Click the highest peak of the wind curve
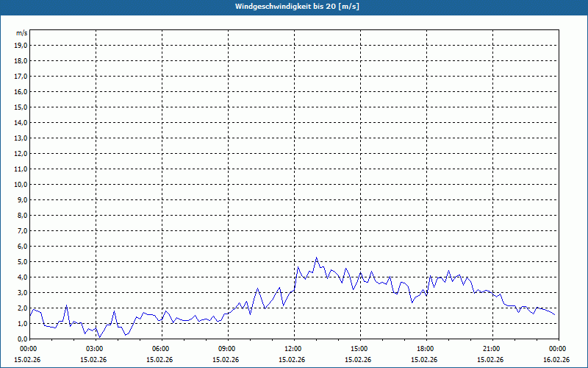Image resolution: width=588 pixels, height=368 pixels. (x=316, y=258)
